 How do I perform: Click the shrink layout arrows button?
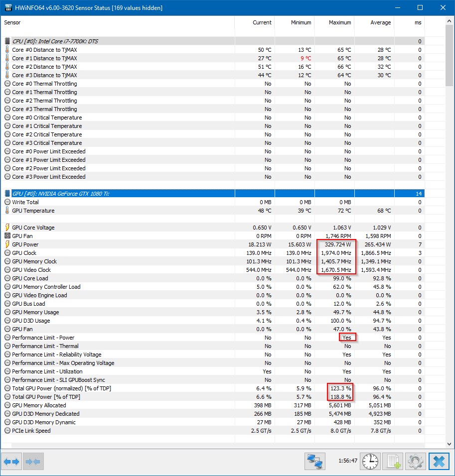click(x=33, y=462)
